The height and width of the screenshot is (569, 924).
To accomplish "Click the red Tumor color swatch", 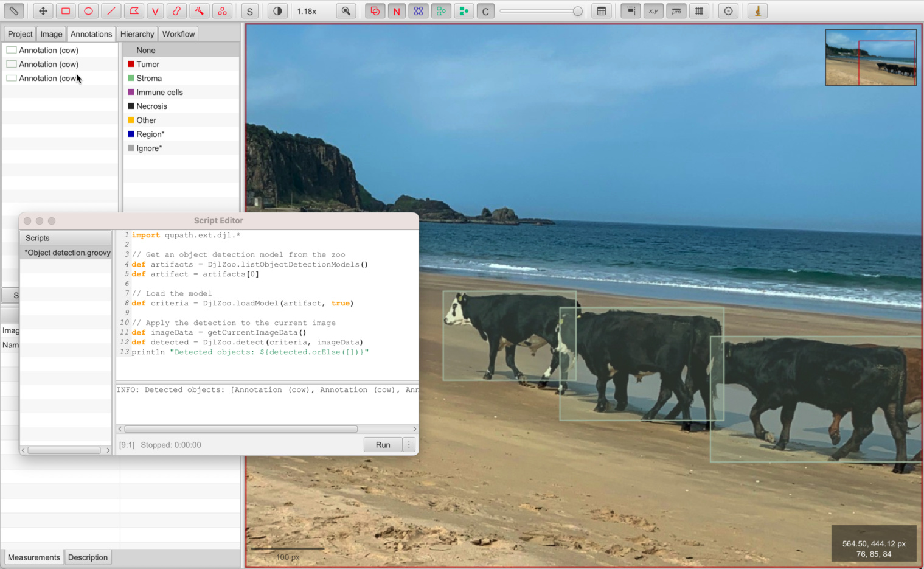I will [x=131, y=64].
